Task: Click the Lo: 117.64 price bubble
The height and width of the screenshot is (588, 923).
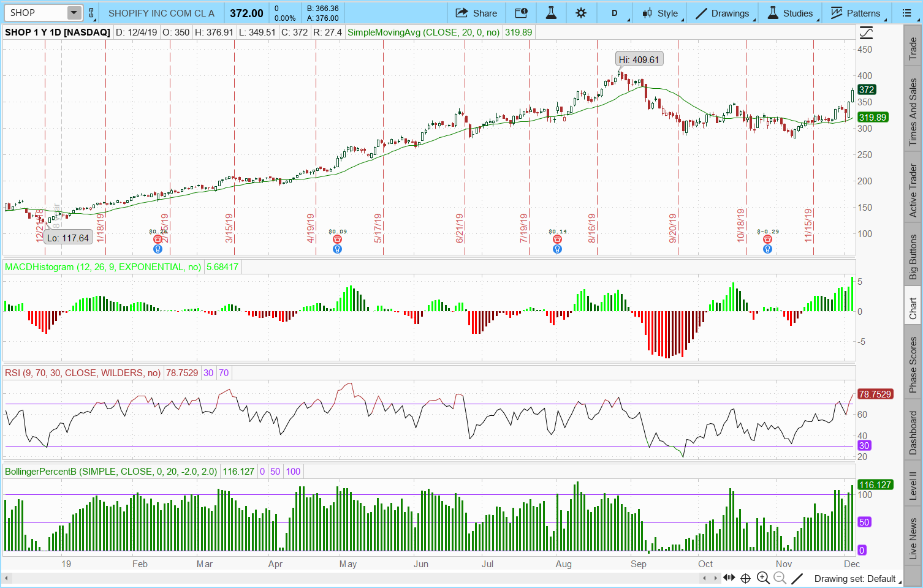Action: pyautogui.click(x=68, y=238)
